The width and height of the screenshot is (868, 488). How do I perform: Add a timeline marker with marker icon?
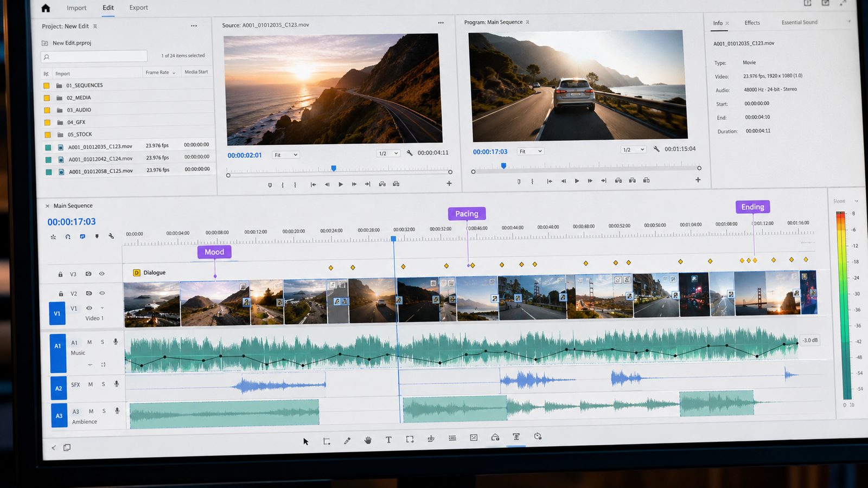(x=97, y=236)
